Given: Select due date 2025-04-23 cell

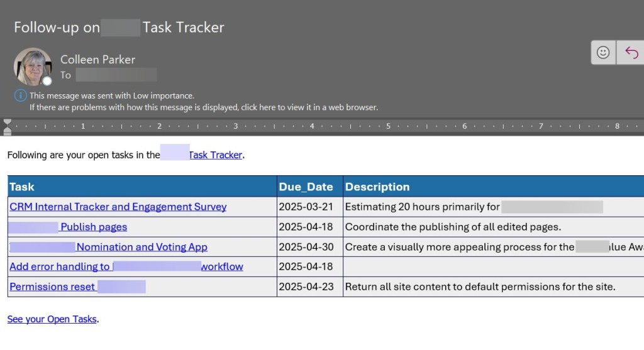Looking at the screenshot, I should [309, 287].
